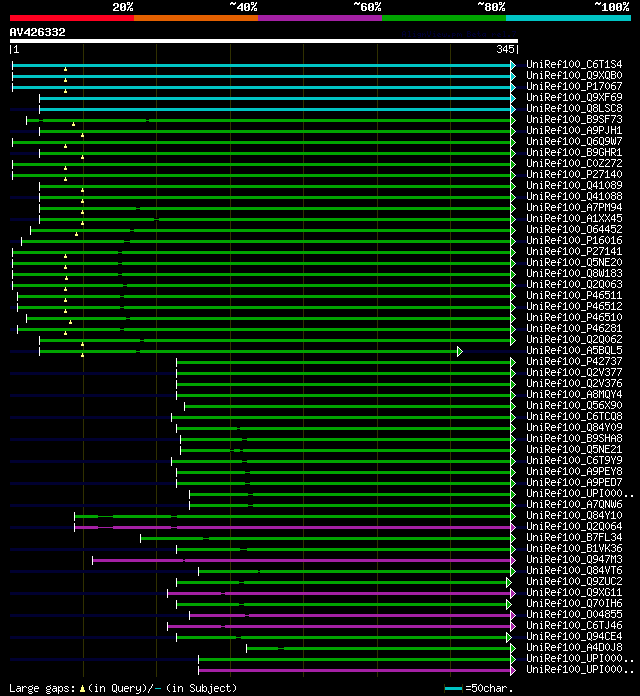This screenshot has width=640, height=696.
Task: Select the purple alignment bar of UniRef100_Q9XG11
Action: (339, 593)
